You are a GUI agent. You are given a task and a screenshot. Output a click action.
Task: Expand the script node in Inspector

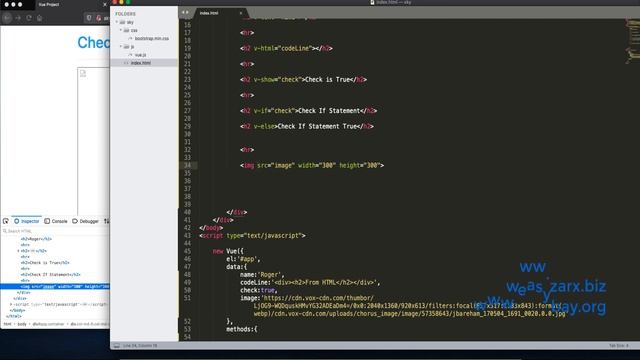[11, 304]
